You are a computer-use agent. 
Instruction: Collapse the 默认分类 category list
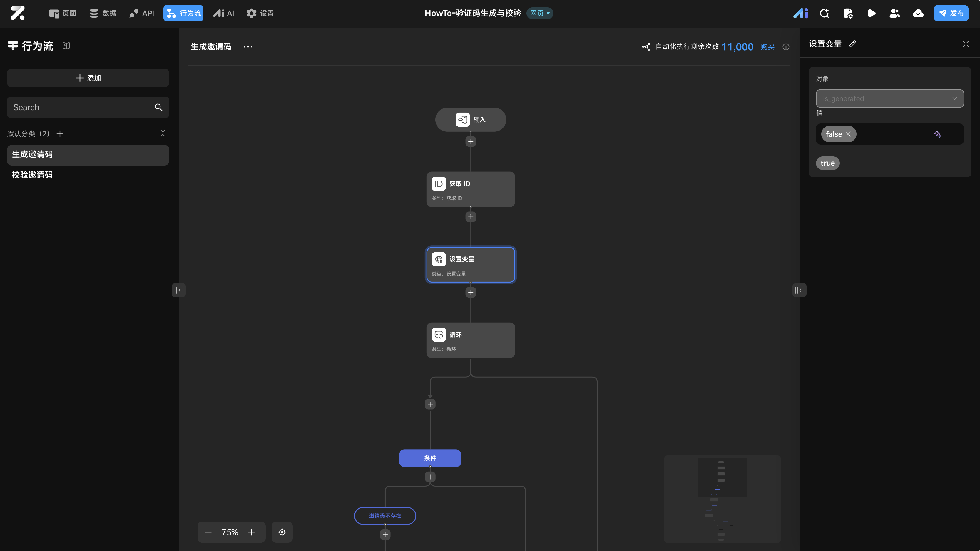(x=163, y=133)
